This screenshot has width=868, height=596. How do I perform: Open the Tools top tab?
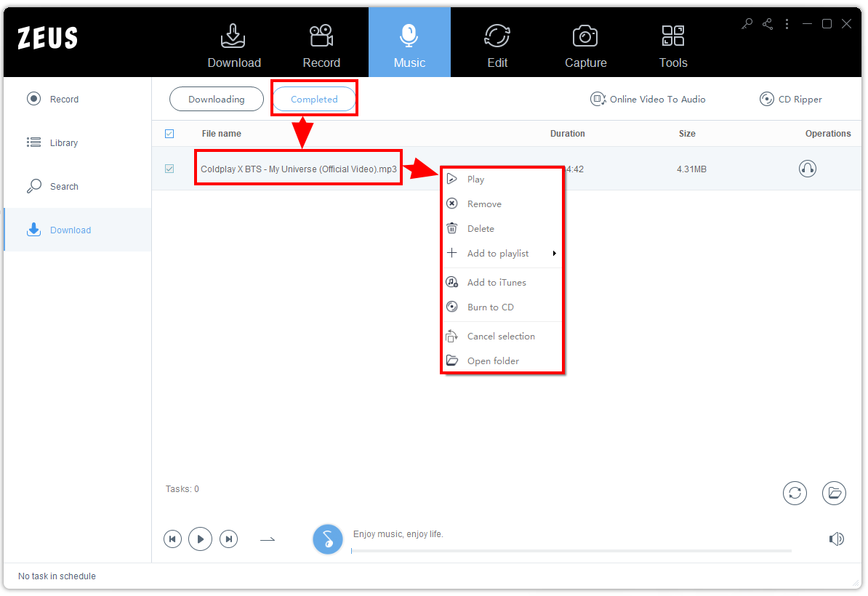coord(673,46)
